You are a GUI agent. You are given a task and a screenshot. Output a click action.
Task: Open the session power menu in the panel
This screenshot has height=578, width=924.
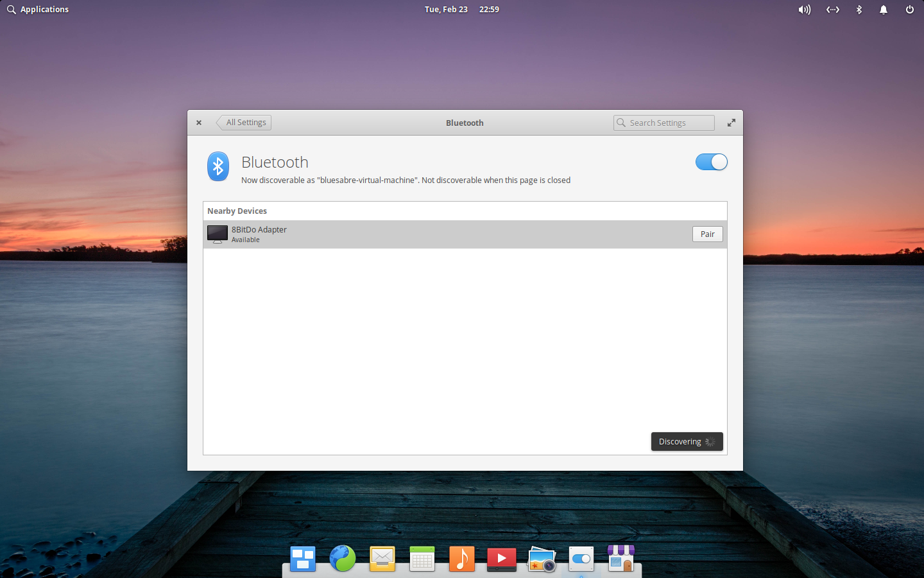[x=909, y=9]
